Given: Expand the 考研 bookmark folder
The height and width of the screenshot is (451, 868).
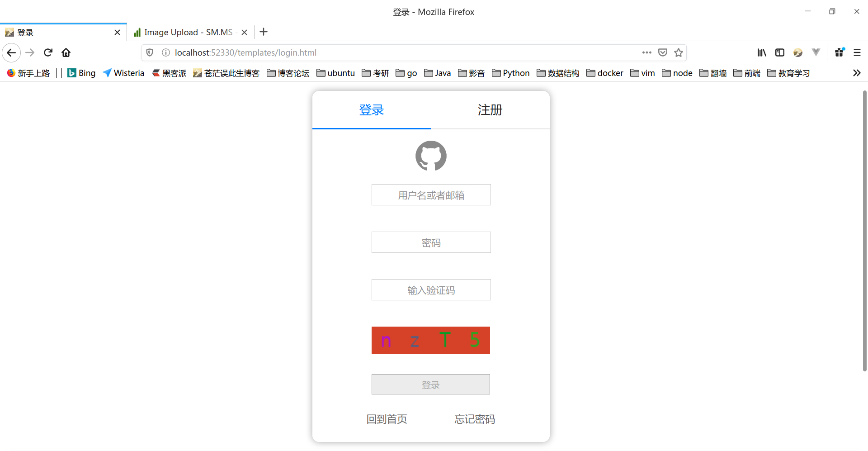Looking at the screenshot, I should point(375,73).
